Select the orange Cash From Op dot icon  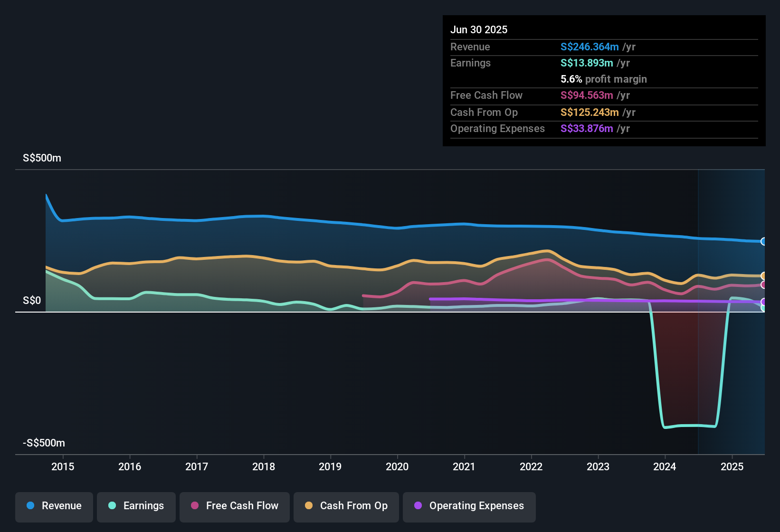309,506
